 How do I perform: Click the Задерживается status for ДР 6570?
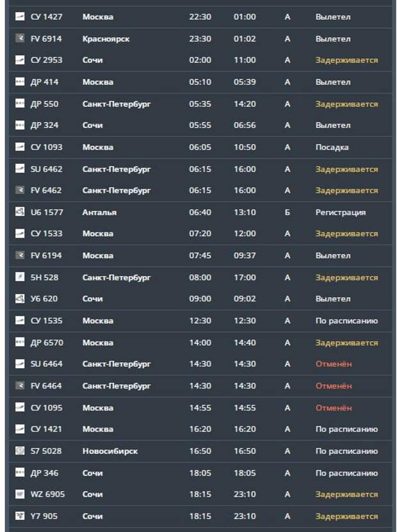coord(346,343)
